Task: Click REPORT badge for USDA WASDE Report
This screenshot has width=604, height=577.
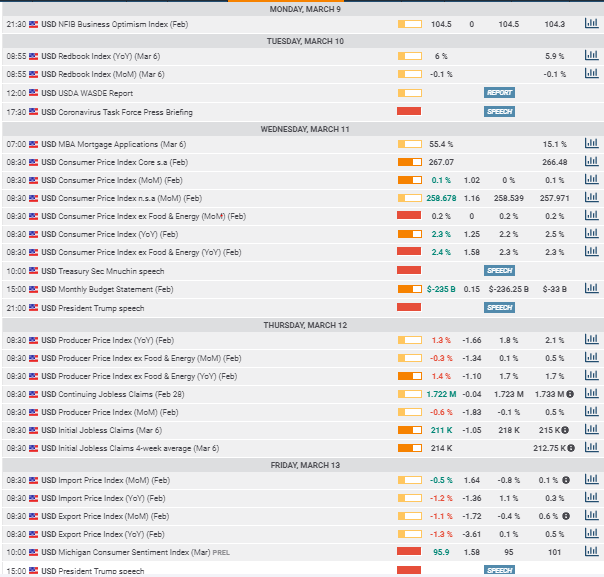Action: click(x=499, y=93)
